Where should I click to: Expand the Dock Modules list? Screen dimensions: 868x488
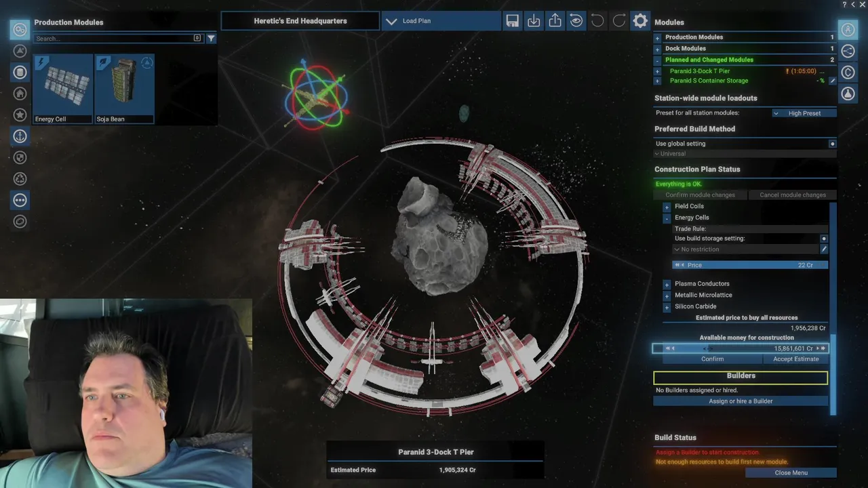pyautogui.click(x=657, y=49)
